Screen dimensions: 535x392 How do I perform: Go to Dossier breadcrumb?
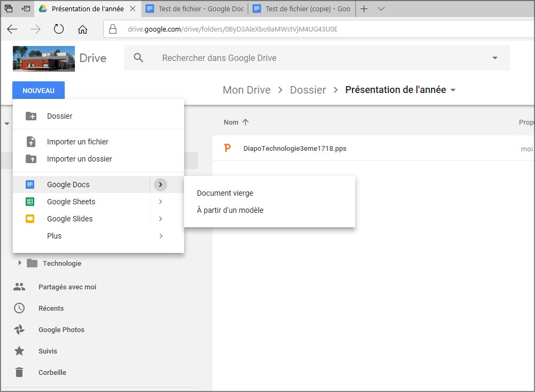point(308,90)
